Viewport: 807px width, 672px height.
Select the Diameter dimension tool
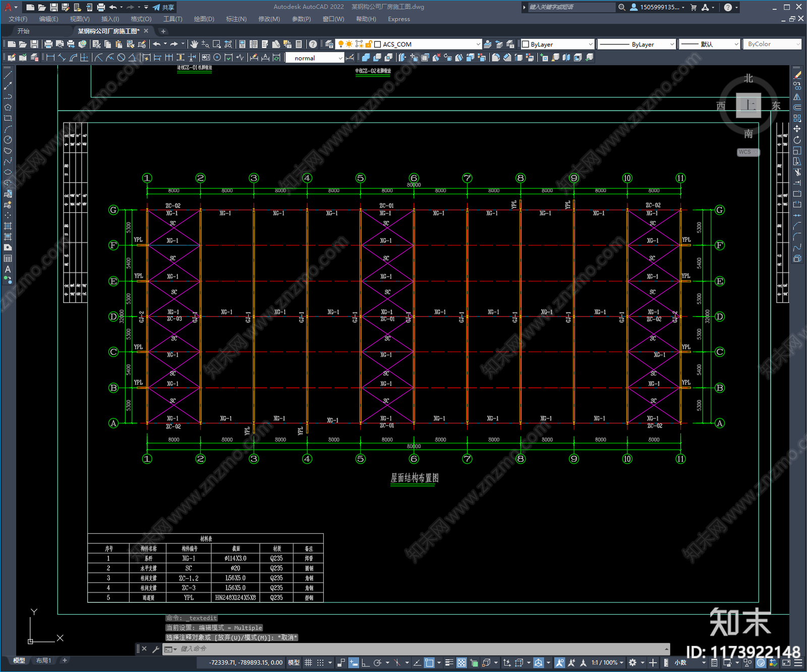point(121,57)
